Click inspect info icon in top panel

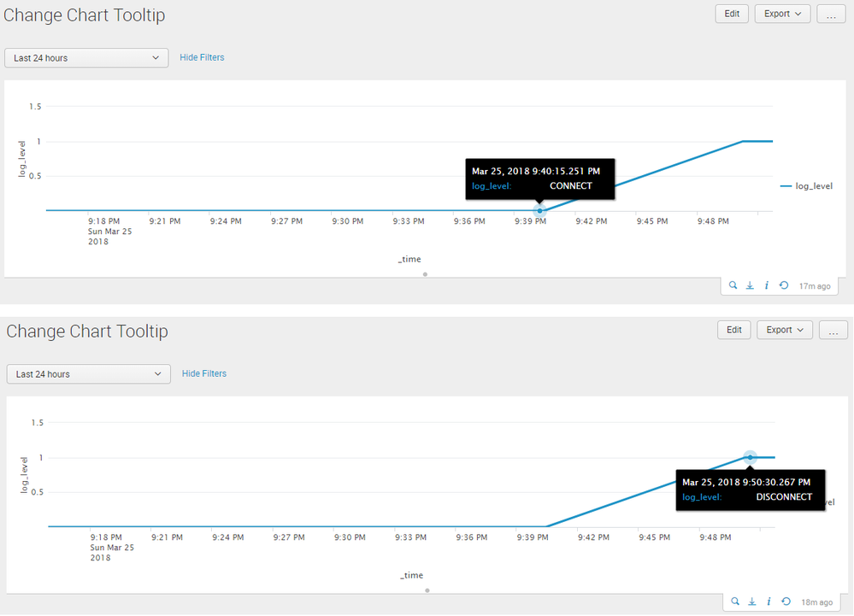(x=767, y=285)
